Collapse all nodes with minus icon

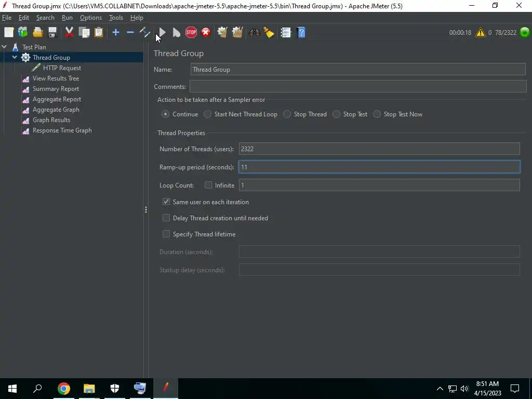tap(130, 32)
